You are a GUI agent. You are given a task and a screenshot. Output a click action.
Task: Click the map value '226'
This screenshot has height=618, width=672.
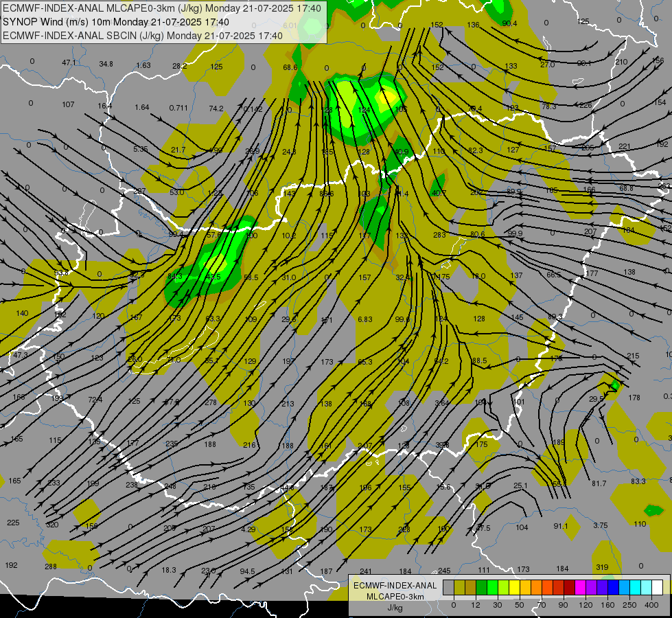click(586, 105)
